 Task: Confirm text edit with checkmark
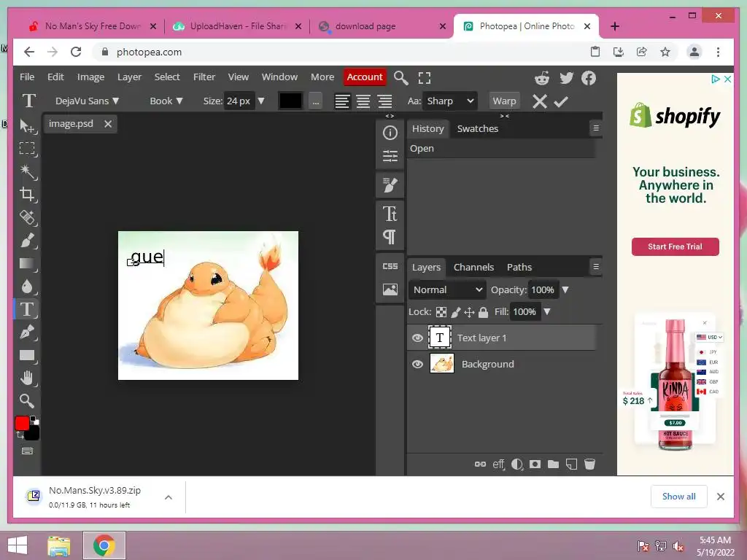561,101
